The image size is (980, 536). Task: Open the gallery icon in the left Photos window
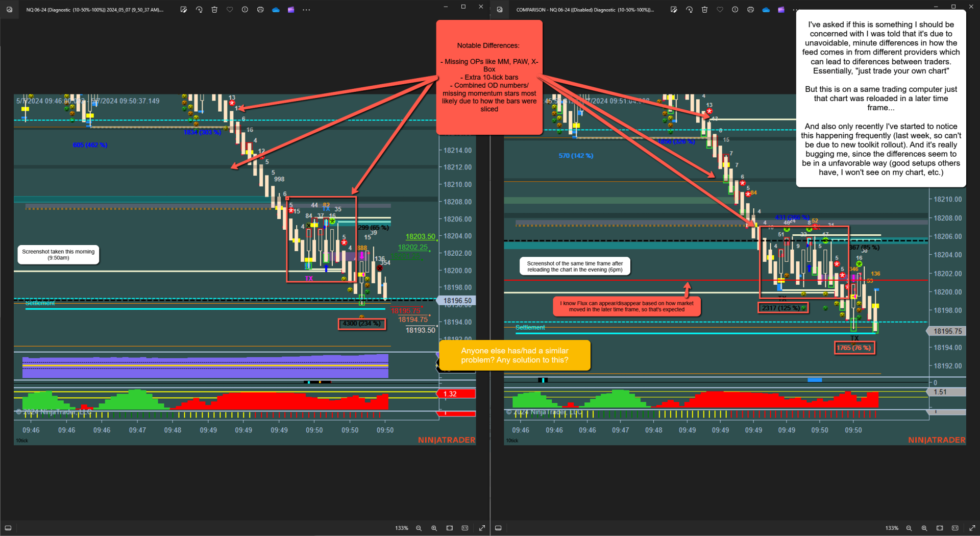pos(9,10)
